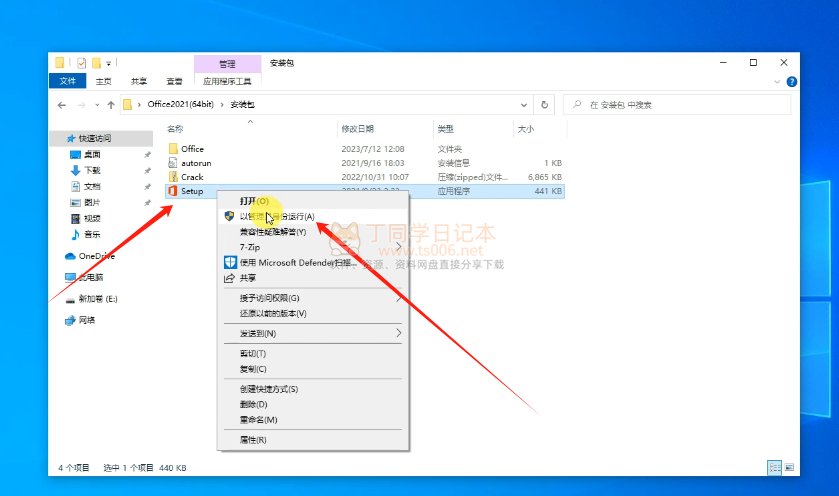This screenshot has width=839, height=496.
Task: Open the 文件 ribbon tab
Action: tap(67, 81)
